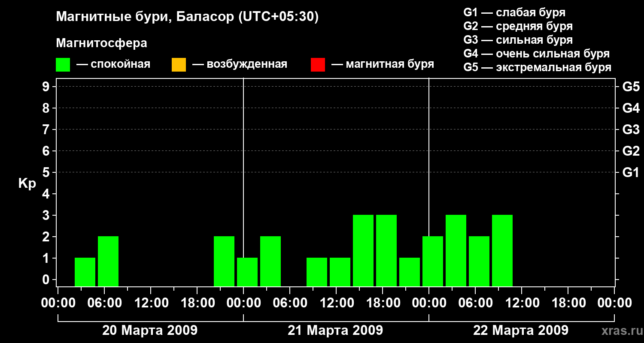644x343 pixels.
Task: Click the '20 Марта 2009' date label
Action: tap(150, 331)
